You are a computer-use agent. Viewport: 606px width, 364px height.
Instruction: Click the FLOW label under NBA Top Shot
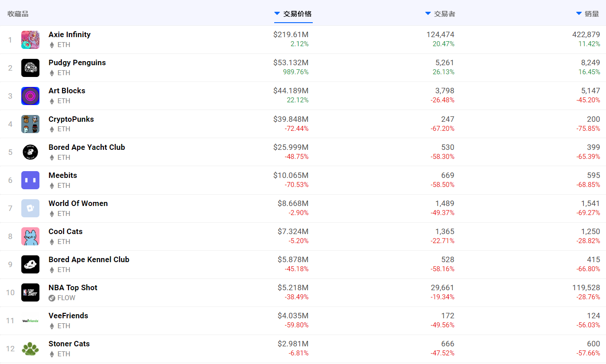click(67, 298)
